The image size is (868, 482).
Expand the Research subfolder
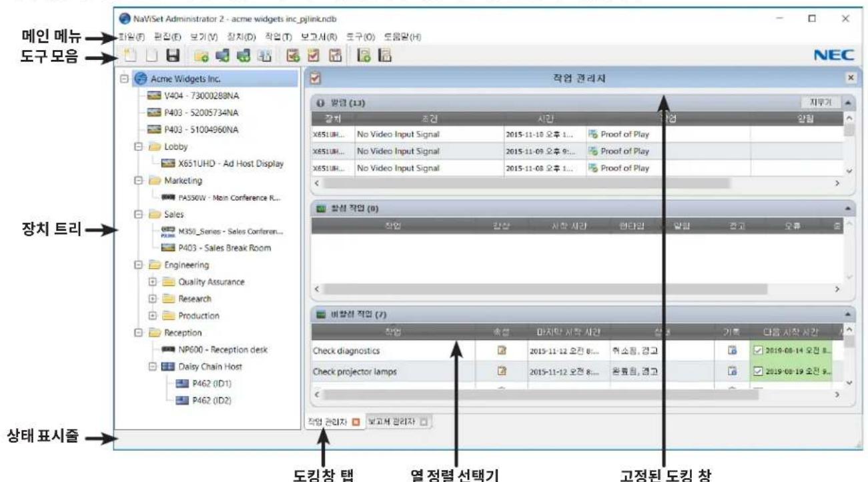coord(151,299)
